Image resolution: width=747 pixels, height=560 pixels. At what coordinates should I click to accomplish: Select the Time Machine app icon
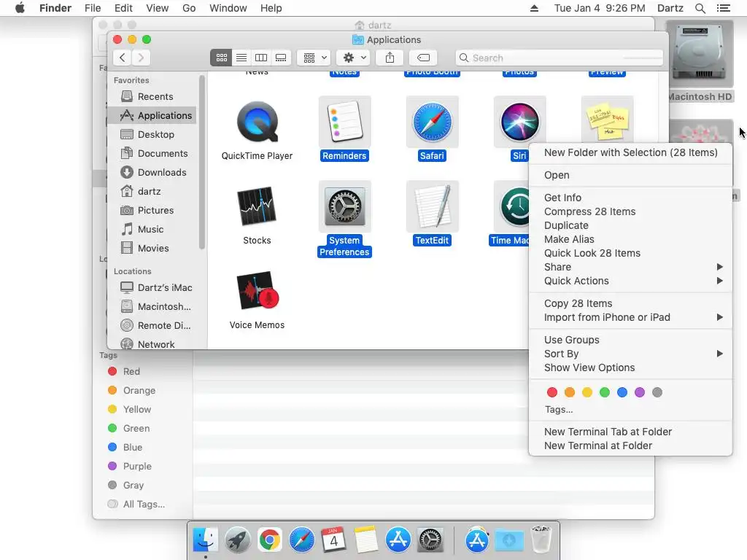click(x=513, y=206)
